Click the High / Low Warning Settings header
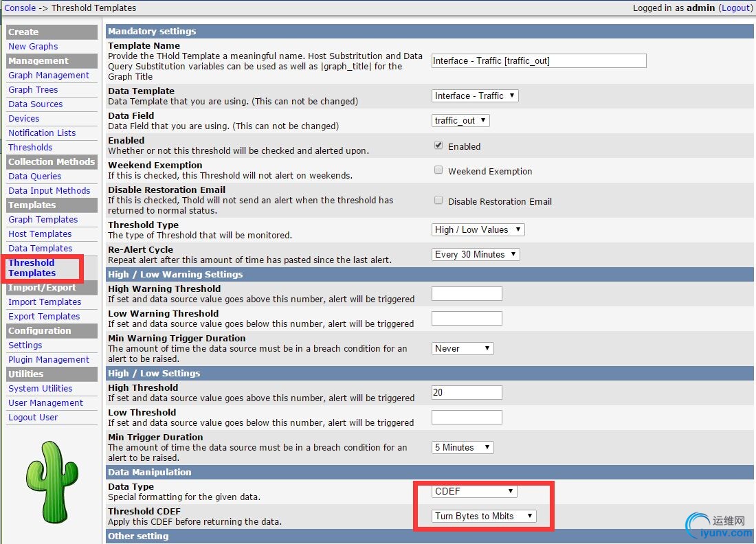The image size is (756, 544). pos(430,275)
